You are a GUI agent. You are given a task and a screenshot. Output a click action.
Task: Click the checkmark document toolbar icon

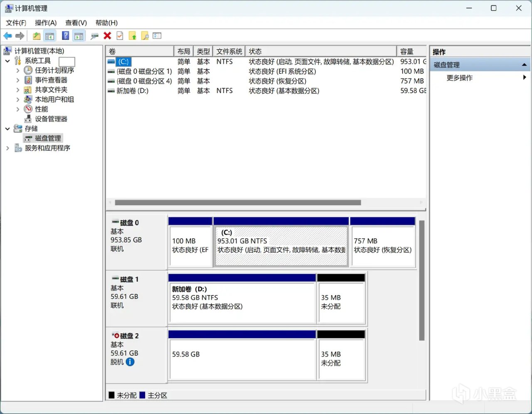point(120,36)
